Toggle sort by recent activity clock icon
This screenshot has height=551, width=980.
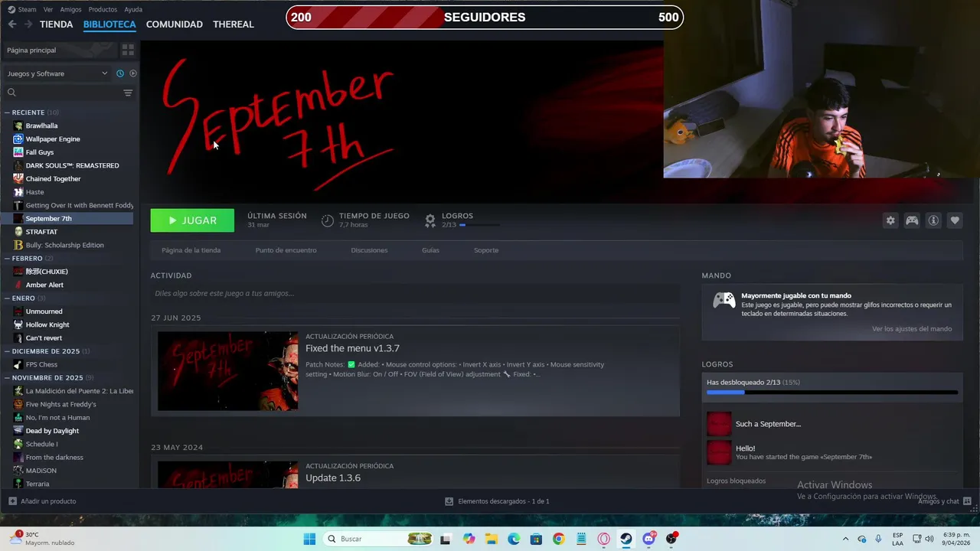tap(120, 73)
